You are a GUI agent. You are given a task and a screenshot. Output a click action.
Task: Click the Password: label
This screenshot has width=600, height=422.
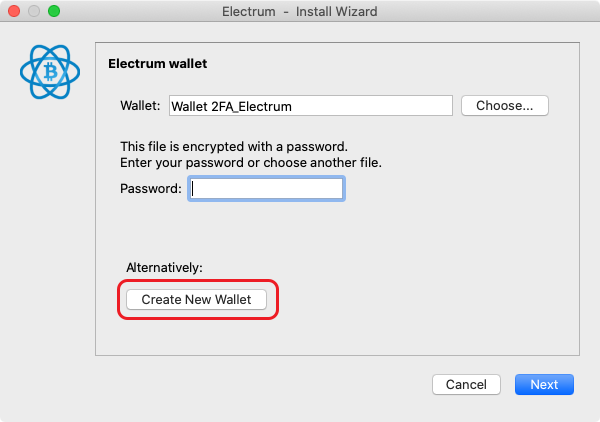coord(150,188)
